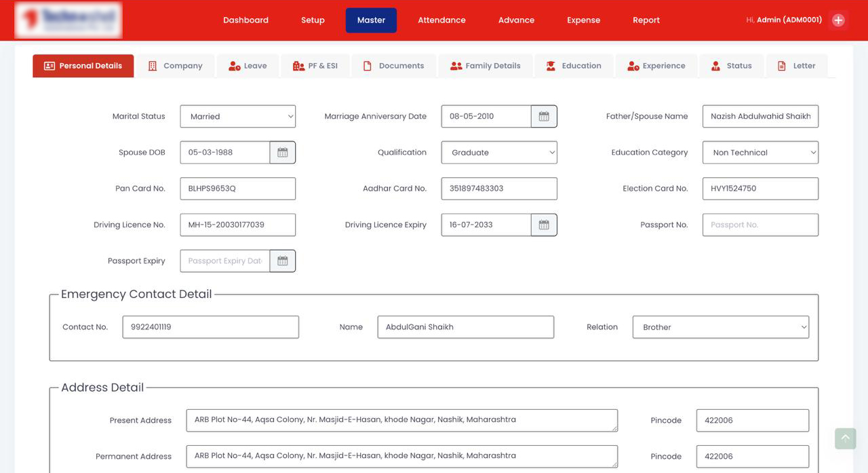Open the Attendance menu
This screenshot has height=473, width=868.
click(441, 20)
